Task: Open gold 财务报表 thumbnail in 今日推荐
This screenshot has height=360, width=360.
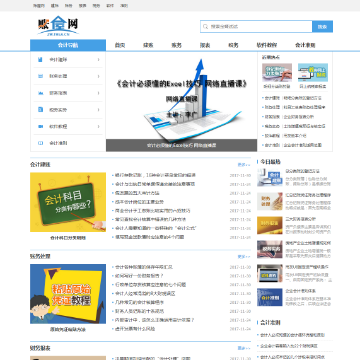Action: (x=270, y=225)
